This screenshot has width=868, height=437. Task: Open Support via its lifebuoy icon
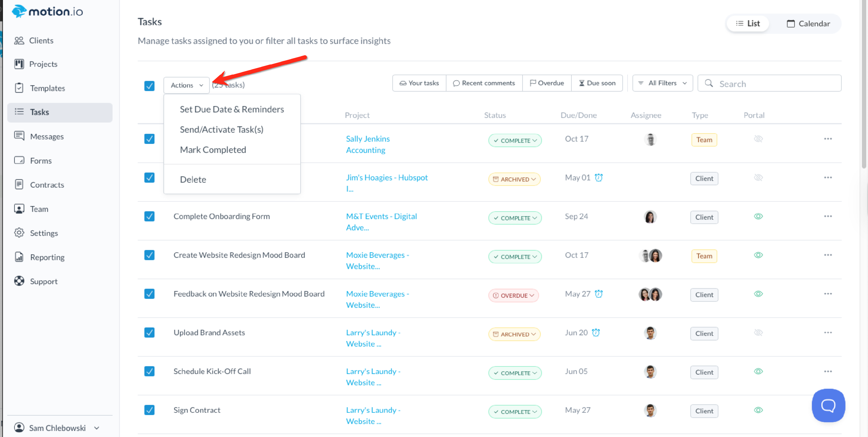[x=19, y=281]
